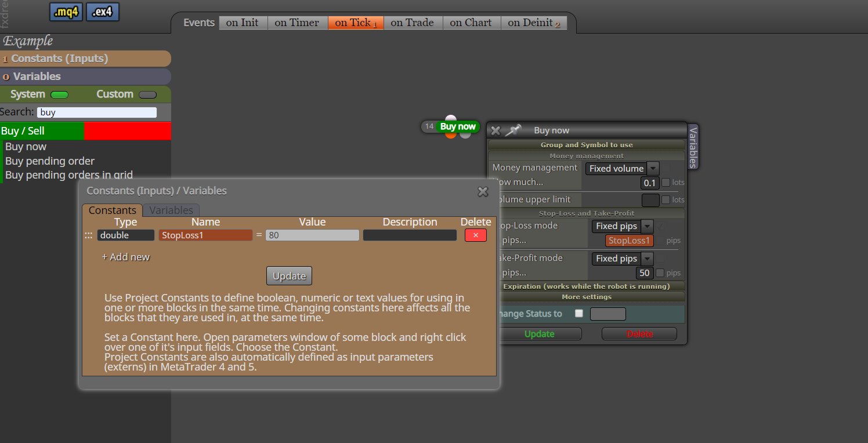Screen dimensions: 868x443
Task: Pin the Buy now parameters window
Action: [513, 130]
